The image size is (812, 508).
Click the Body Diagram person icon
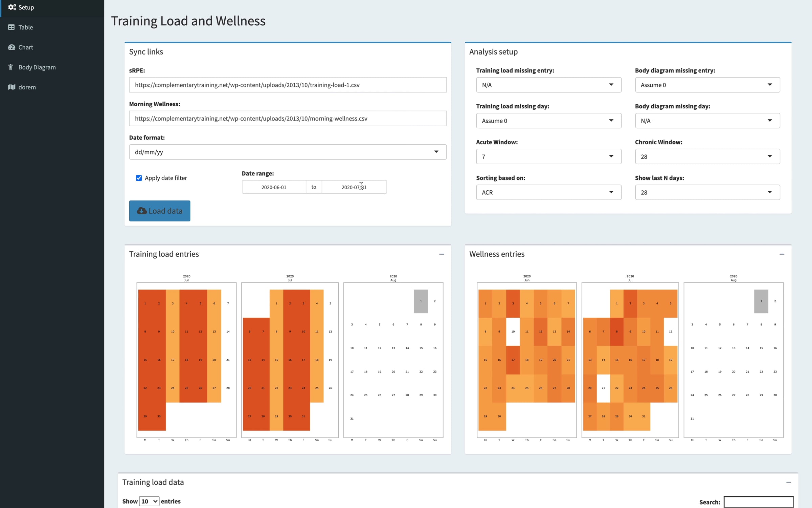pyautogui.click(x=11, y=67)
